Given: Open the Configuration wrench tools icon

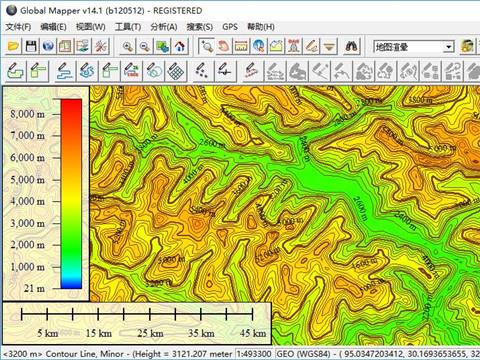Looking at the screenshot, I should coord(100,46).
